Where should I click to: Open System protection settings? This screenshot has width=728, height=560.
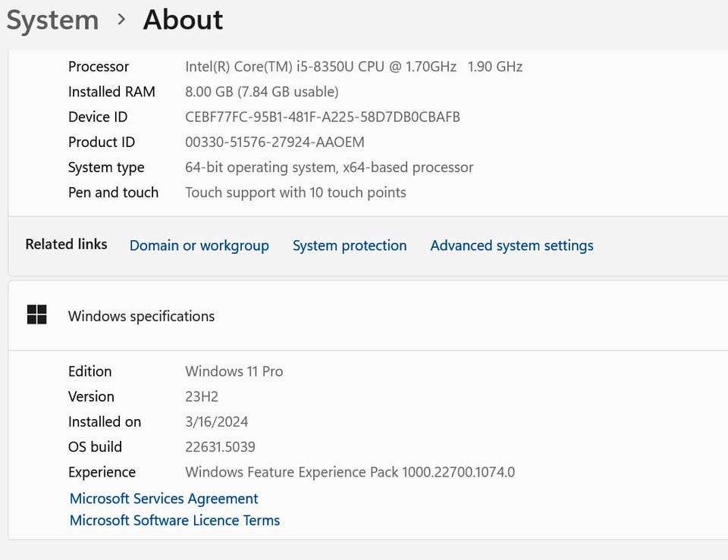350,246
